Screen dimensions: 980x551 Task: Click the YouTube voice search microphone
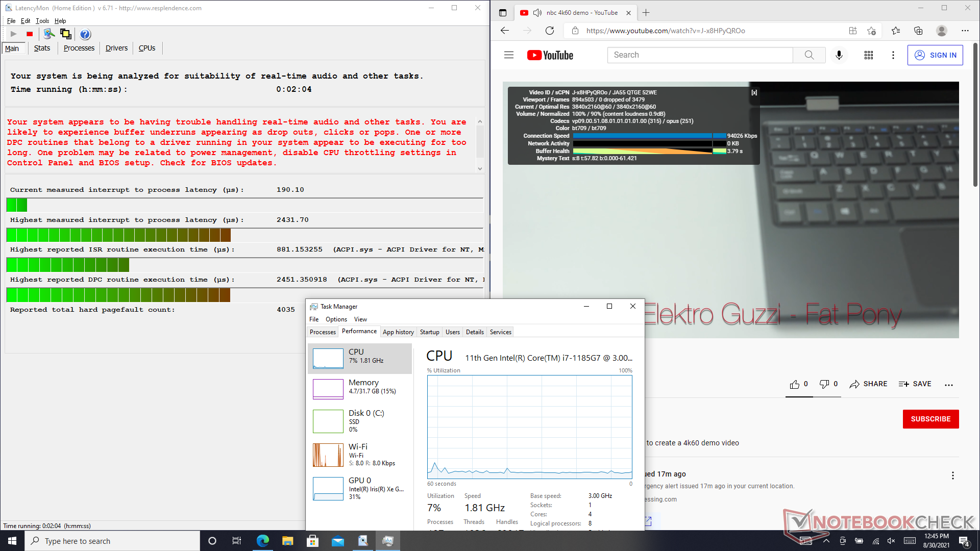839,55
